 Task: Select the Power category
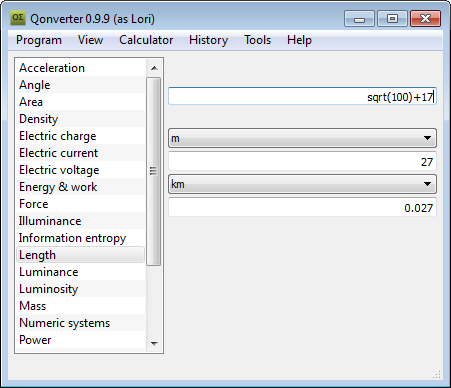point(81,340)
